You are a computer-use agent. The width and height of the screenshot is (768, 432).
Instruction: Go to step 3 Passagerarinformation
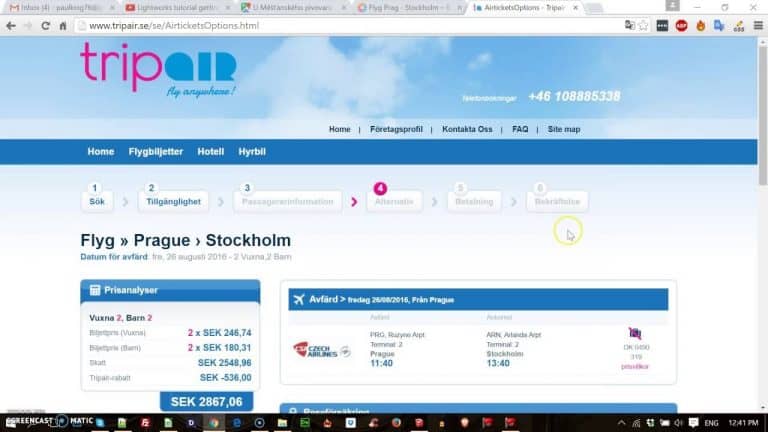pos(288,201)
